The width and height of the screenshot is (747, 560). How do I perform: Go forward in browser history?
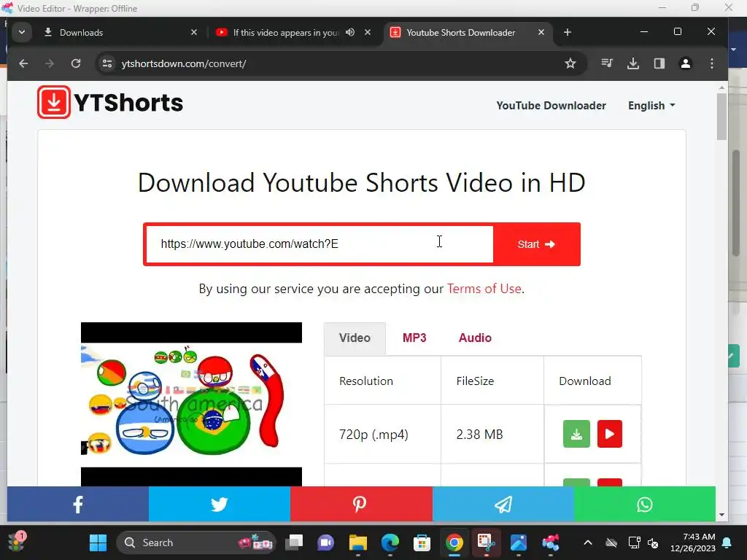(x=50, y=63)
